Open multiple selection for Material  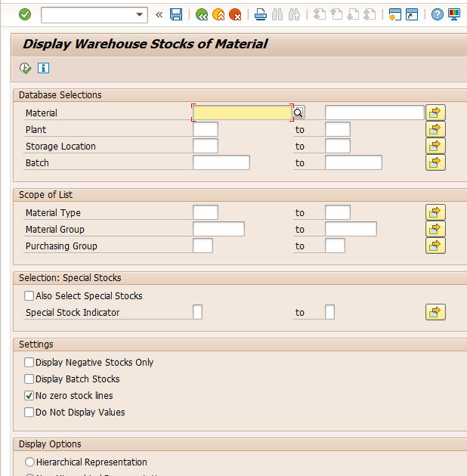[435, 113]
